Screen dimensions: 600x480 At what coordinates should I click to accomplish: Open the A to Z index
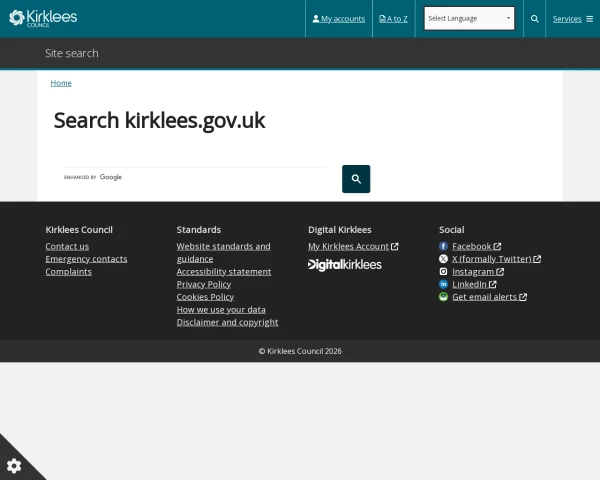pos(393,19)
